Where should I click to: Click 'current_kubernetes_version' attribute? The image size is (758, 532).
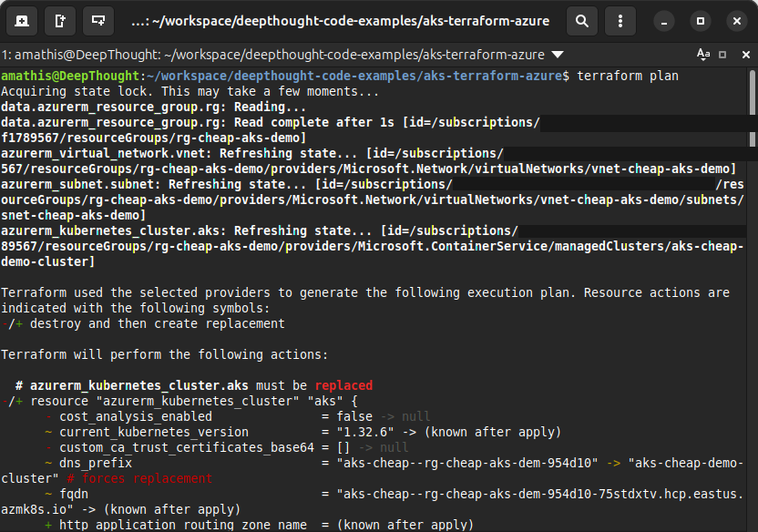pos(154,432)
